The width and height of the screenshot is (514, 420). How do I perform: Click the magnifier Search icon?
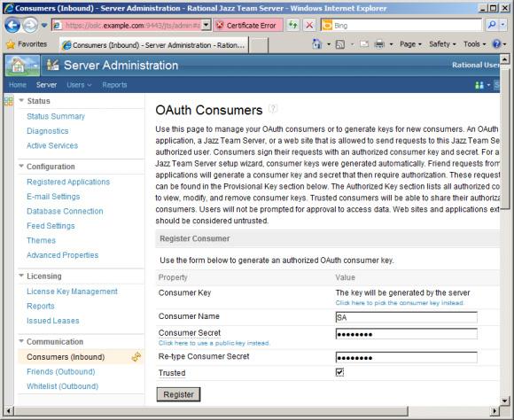(492, 25)
